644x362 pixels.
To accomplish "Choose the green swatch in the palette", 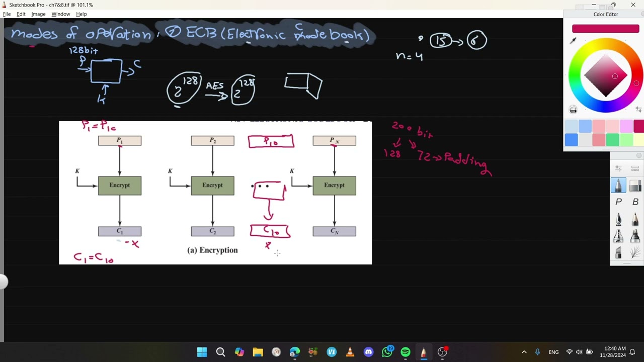I will pos(612,140).
